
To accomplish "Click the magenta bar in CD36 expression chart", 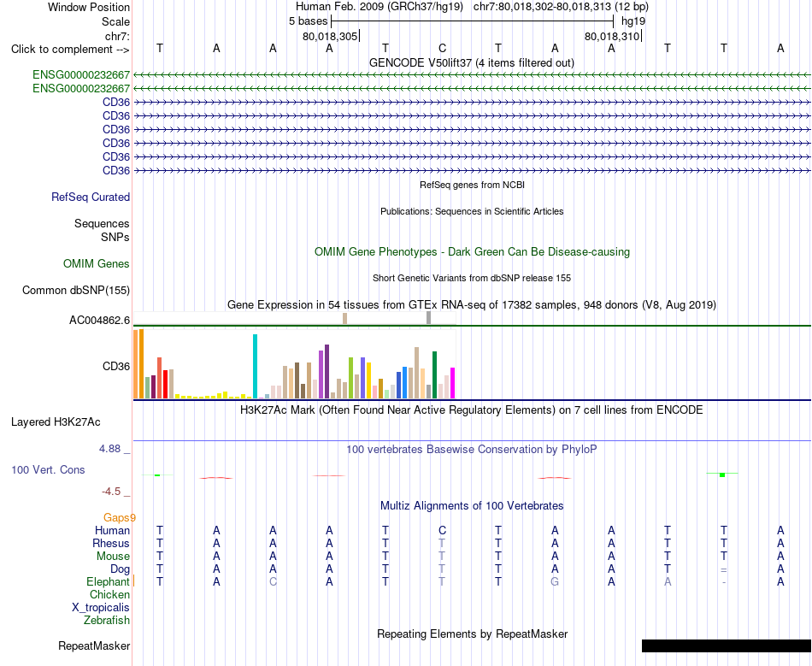I will pos(453,383).
